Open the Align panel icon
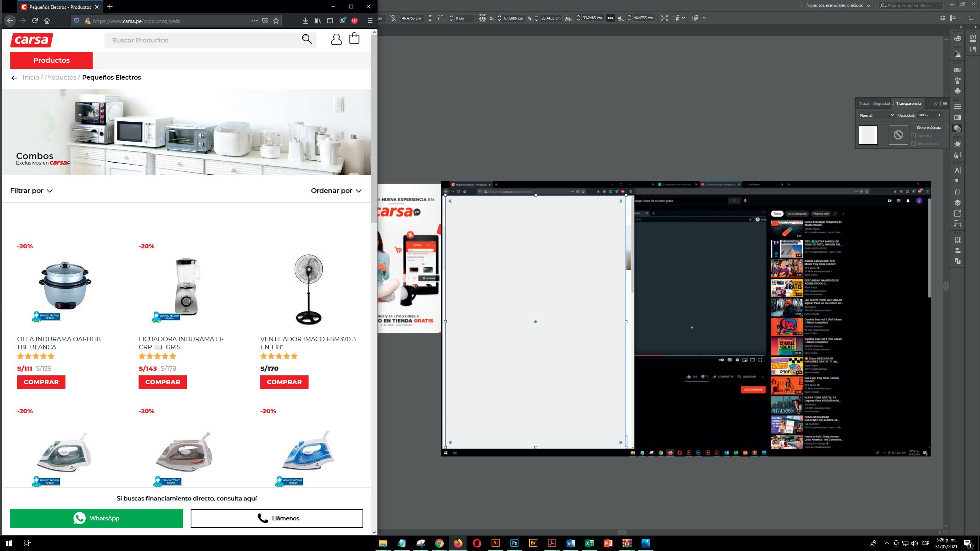Image resolution: width=980 pixels, height=551 pixels. pos(957,251)
